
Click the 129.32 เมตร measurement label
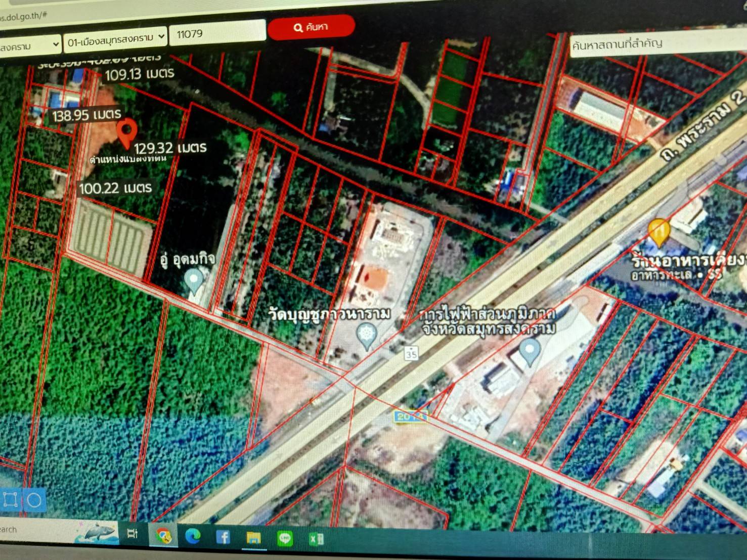(170, 148)
